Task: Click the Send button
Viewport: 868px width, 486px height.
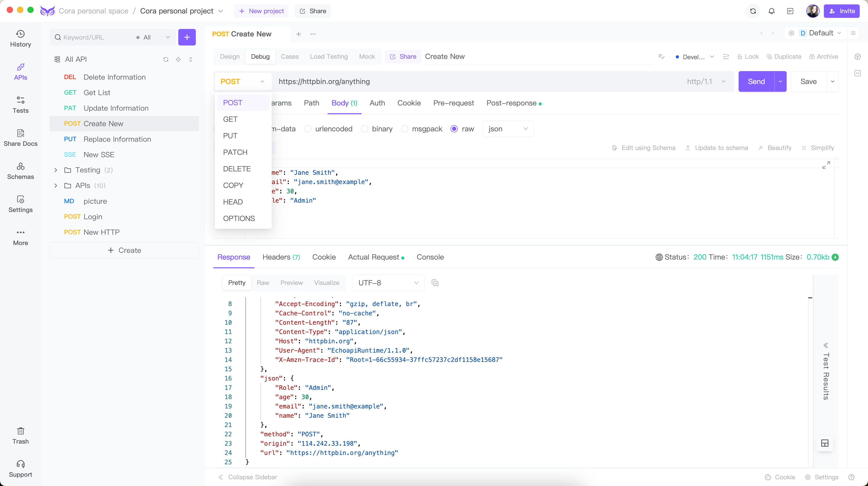Action: pos(756,81)
